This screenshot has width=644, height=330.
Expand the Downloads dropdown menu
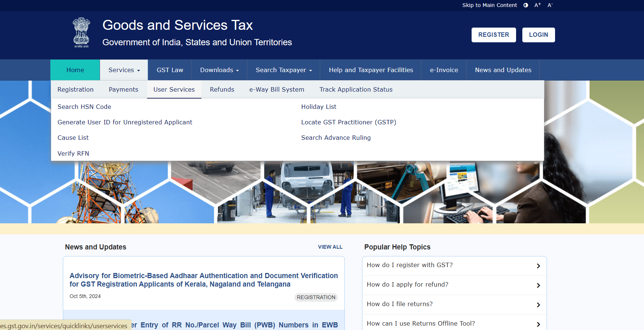tap(219, 70)
